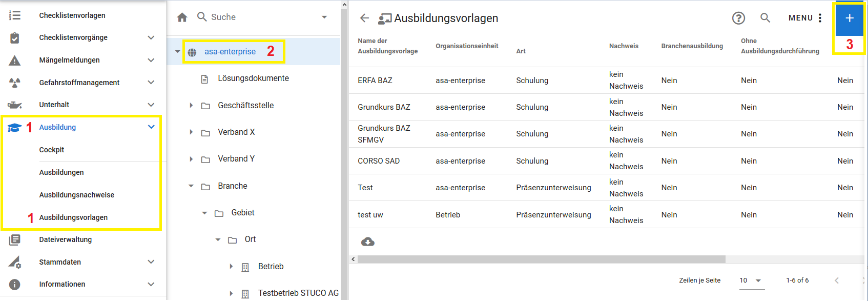Open test uw row

coord(606,215)
